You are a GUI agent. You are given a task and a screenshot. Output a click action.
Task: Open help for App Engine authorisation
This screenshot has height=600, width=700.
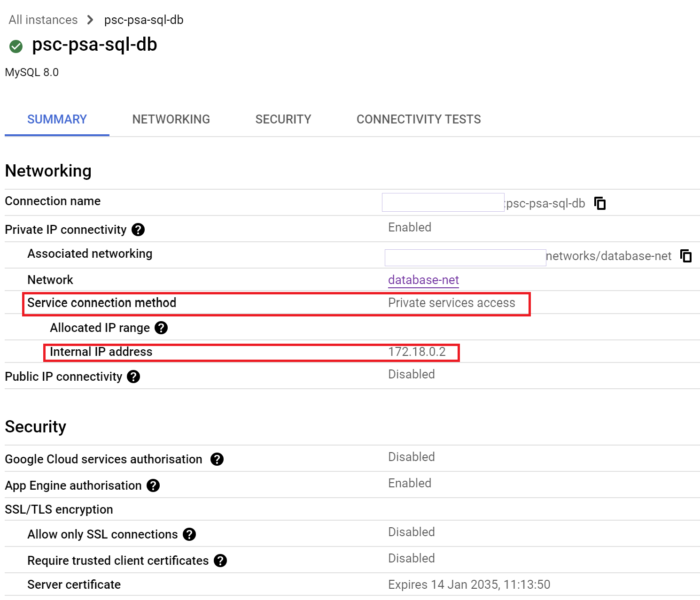click(152, 485)
